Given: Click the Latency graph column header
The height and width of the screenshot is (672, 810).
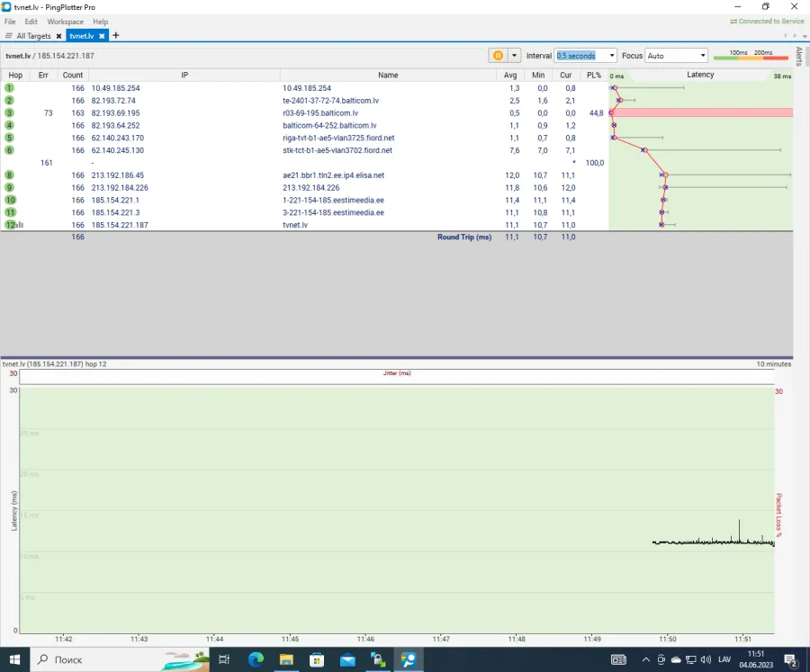Looking at the screenshot, I should [700, 75].
